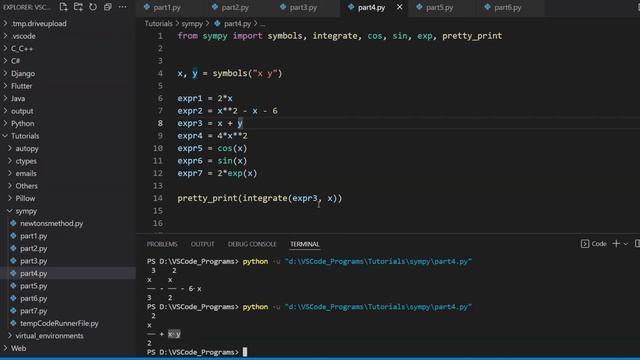Click part4.py in the breadcrumb path
Screen dimensions: 640x360
click(x=237, y=24)
